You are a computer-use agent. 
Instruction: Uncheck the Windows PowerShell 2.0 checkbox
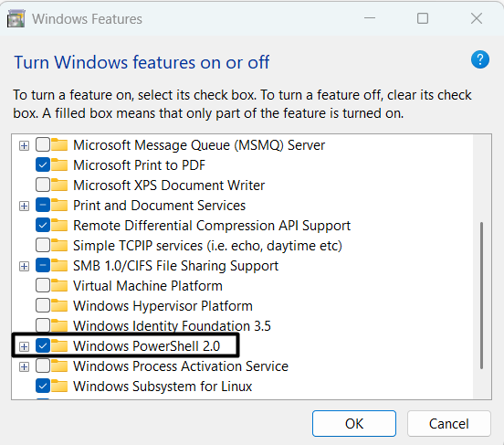click(43, 346)
